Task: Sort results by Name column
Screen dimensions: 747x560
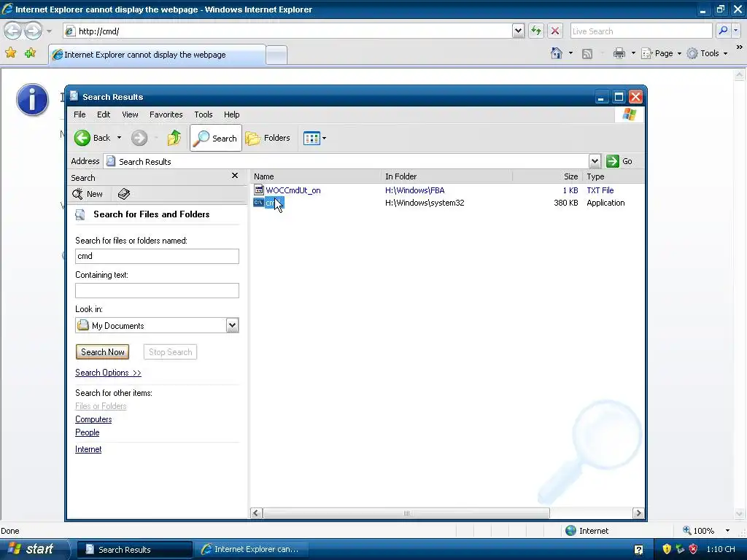Action: (x=316, y=176)
